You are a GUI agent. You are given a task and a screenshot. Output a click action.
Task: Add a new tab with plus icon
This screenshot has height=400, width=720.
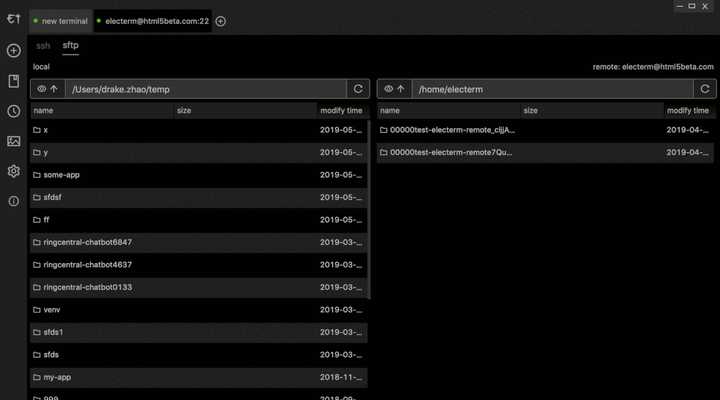pyautogui.click(x=220, y=21)
